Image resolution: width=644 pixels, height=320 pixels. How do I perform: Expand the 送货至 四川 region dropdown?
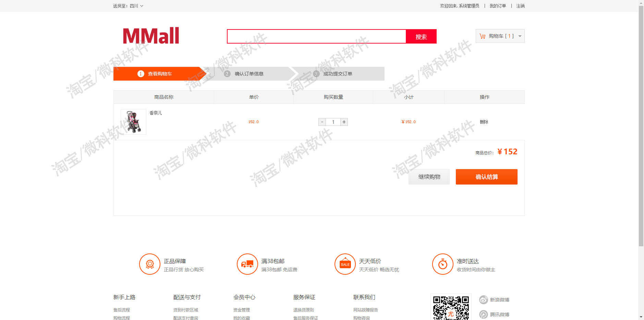[x=128, y=6]
